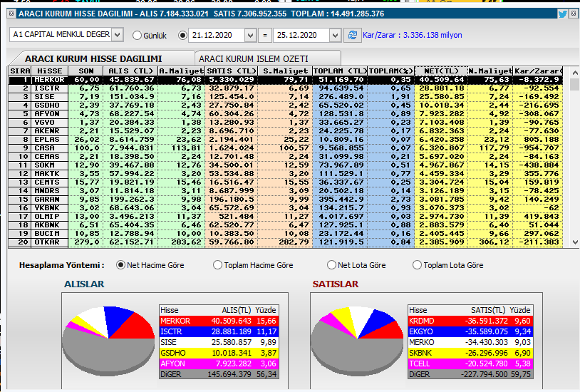Click table scrollbar down arrow
The image size is (580, 392).
click(x=574, y=242)
